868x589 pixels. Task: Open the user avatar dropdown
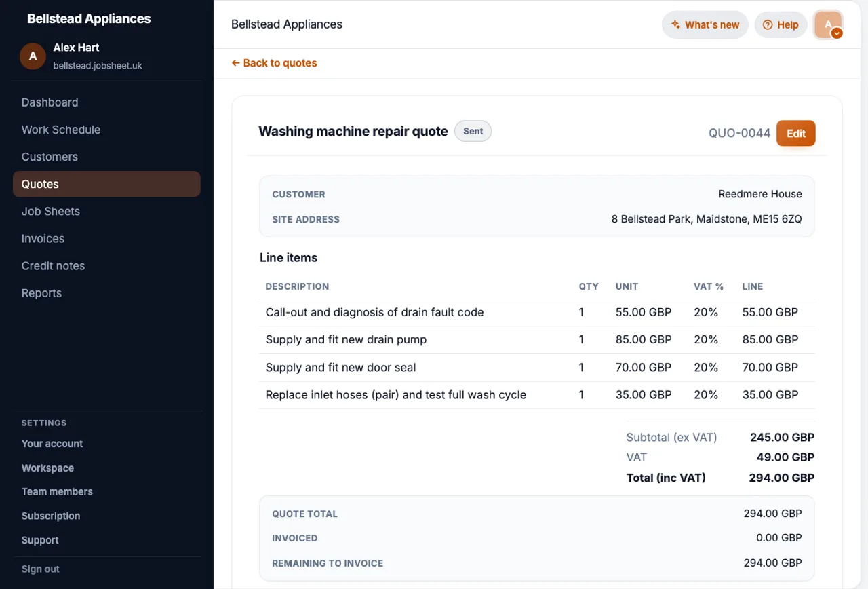click(828, 25)
